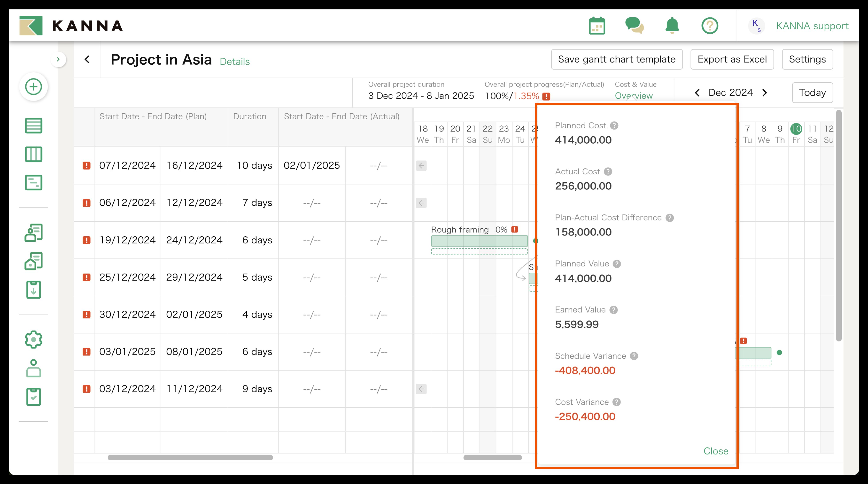This screenshot has width=868, height=484.
Task: Go to next month after Dec 2024
Action: [765, 93]
